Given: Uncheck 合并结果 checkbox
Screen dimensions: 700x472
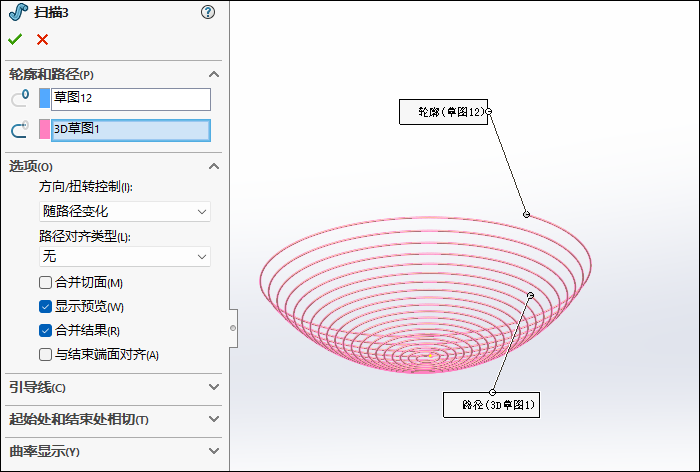Looking at the screenshot, I should [45, 331].
